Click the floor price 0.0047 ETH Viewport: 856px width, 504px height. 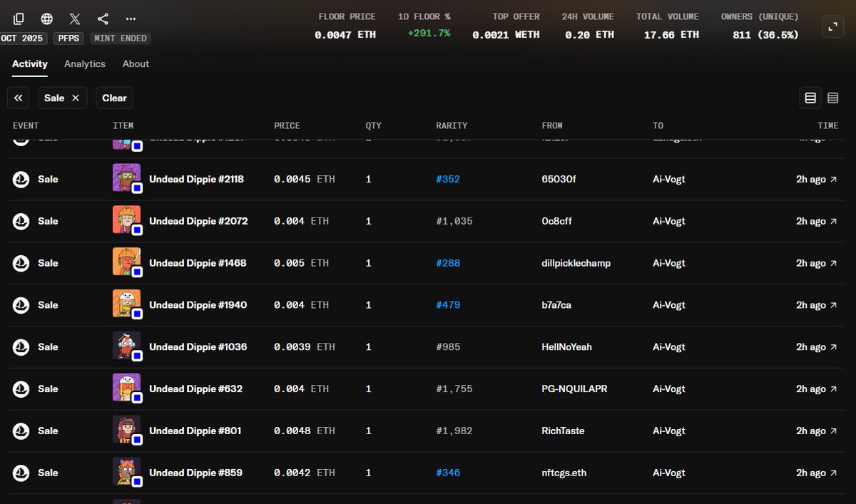tap(345, 34)
